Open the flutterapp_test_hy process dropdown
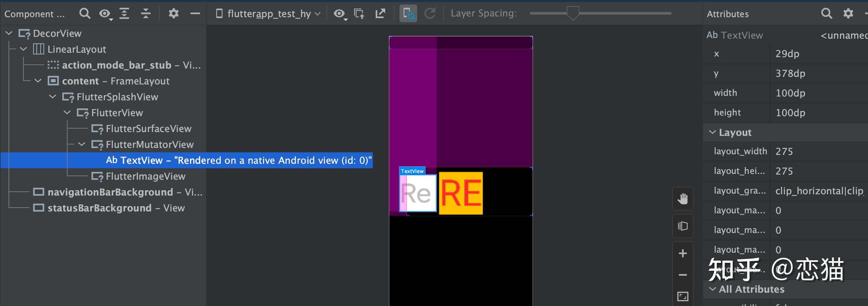Viewport: 868px width, 306px height. [x=268, y=14]
